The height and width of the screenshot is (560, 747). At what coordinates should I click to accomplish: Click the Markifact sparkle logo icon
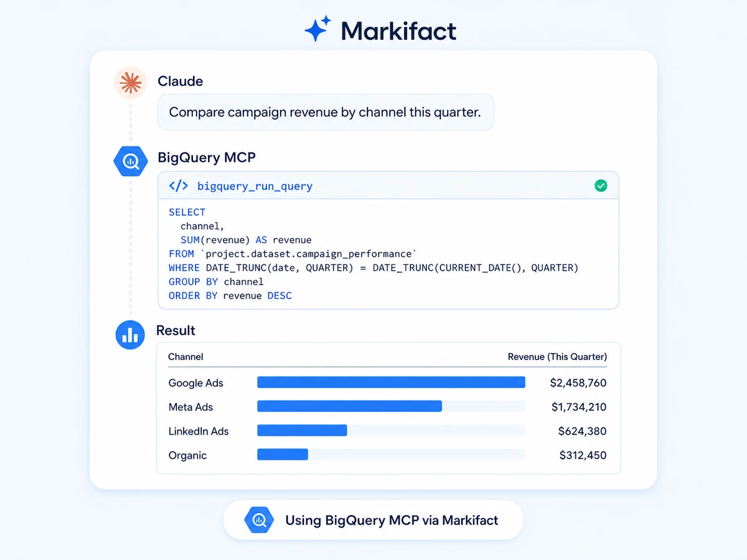click(317, 29)
